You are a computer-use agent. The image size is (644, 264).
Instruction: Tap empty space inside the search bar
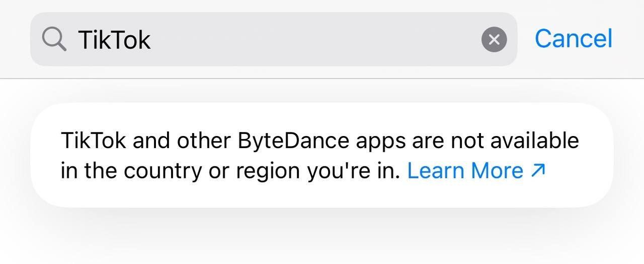pos(312,39)
